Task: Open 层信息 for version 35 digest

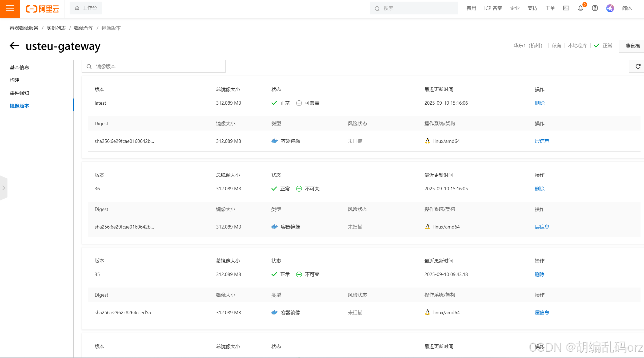Action: coord(542,313)
